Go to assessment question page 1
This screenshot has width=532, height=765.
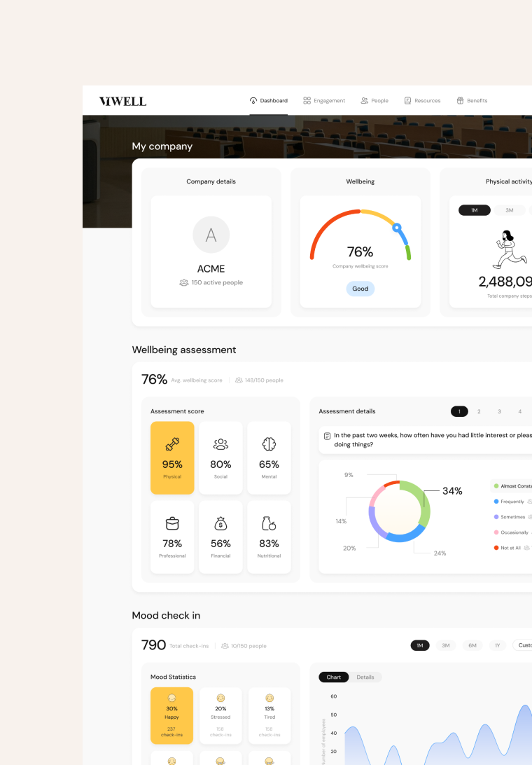(x=459, y=411)
